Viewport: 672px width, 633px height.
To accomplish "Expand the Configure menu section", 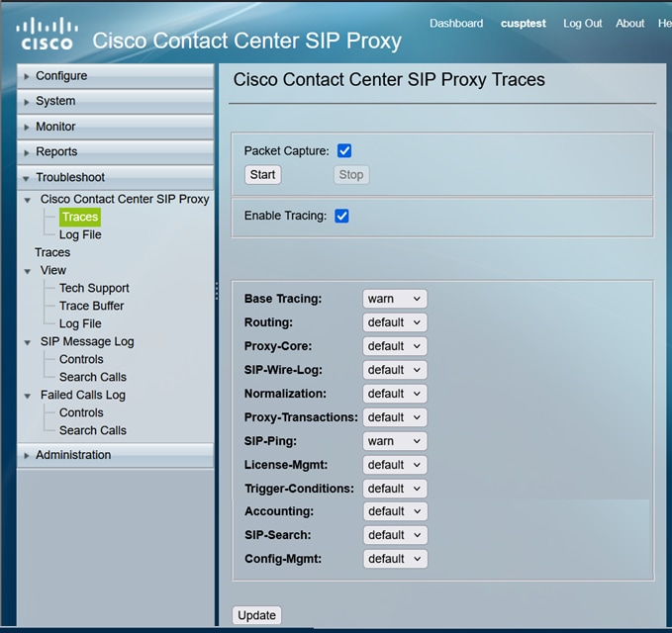I will pyautogui.click(x=115, y=76).
